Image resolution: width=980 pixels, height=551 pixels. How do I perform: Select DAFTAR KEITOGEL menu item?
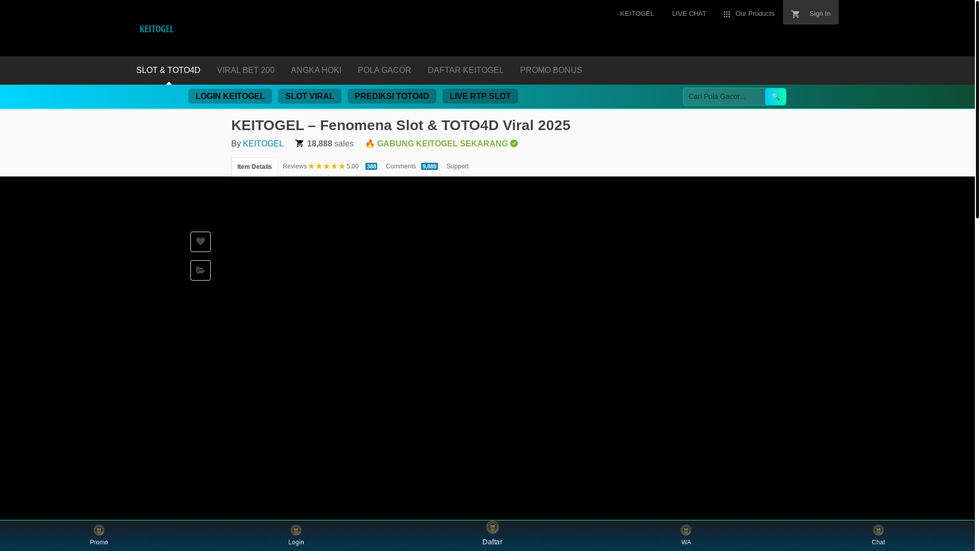coord(465,70)
